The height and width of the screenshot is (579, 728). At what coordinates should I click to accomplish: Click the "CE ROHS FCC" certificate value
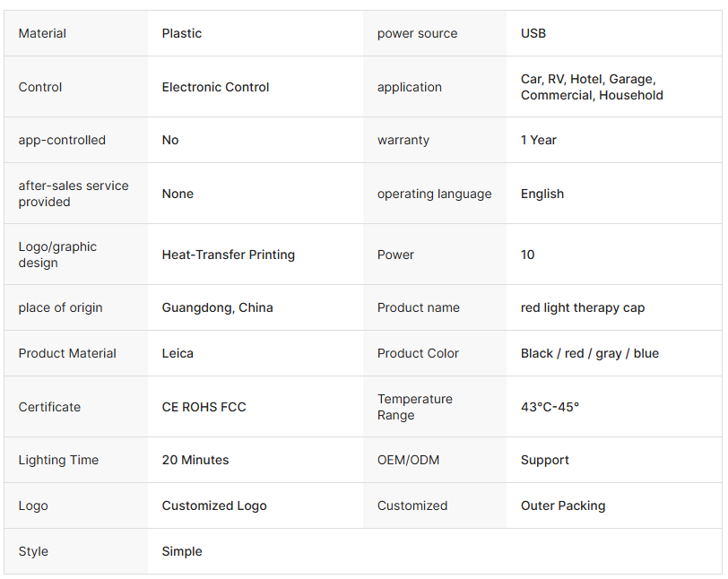[x=204, y=407]
